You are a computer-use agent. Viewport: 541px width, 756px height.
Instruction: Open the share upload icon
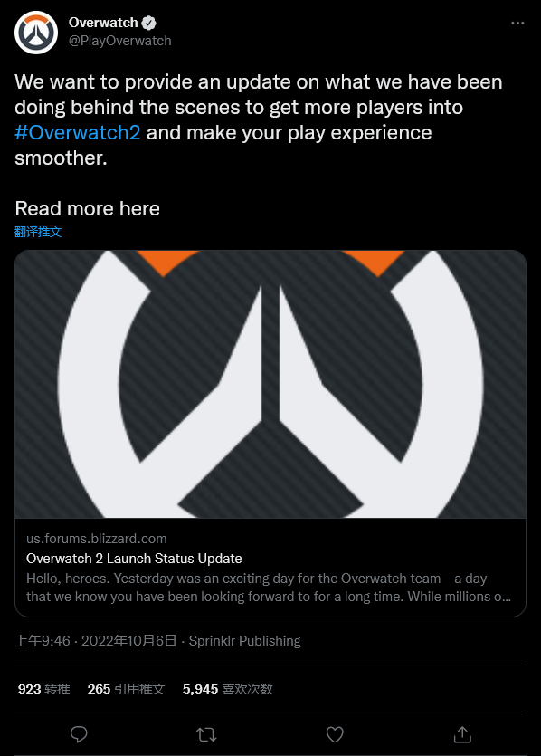[462, 734]
